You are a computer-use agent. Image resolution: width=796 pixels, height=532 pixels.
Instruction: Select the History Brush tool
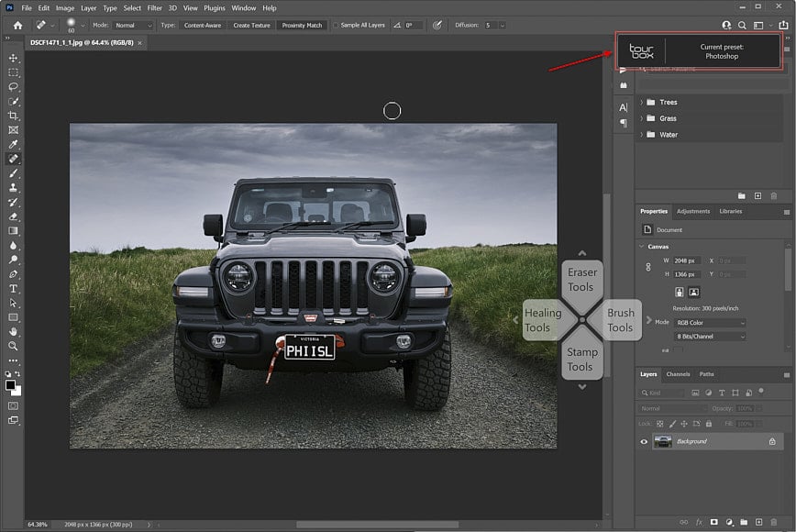tap(13, 202)
